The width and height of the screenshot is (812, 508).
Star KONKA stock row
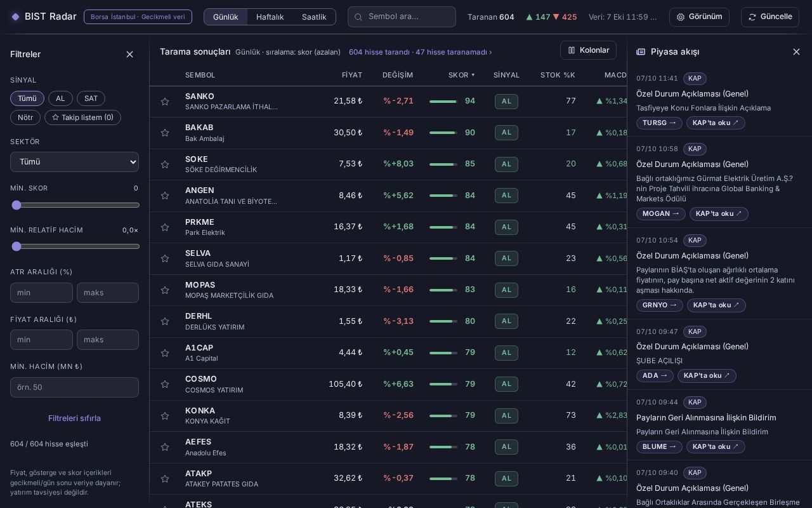pyautogui.click(x=165, y=416)
